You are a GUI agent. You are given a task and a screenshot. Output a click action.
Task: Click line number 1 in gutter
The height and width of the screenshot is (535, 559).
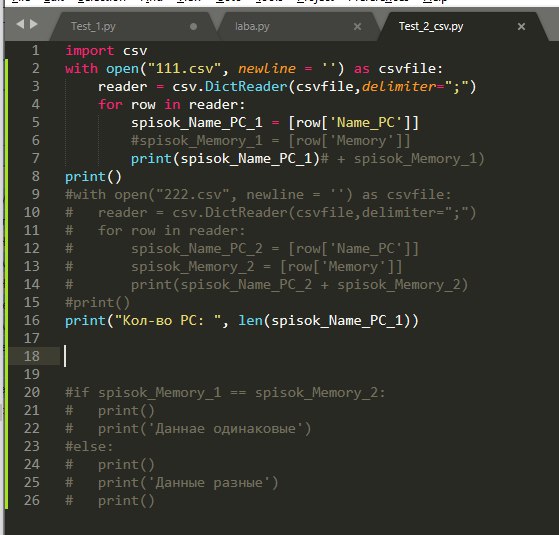coord(36,50)
